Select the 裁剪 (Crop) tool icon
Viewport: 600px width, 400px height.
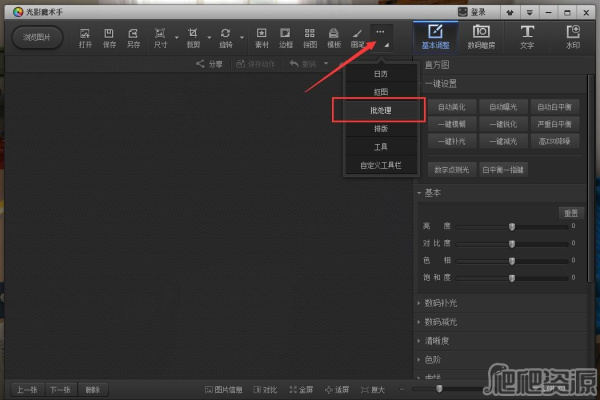[193, 38]
